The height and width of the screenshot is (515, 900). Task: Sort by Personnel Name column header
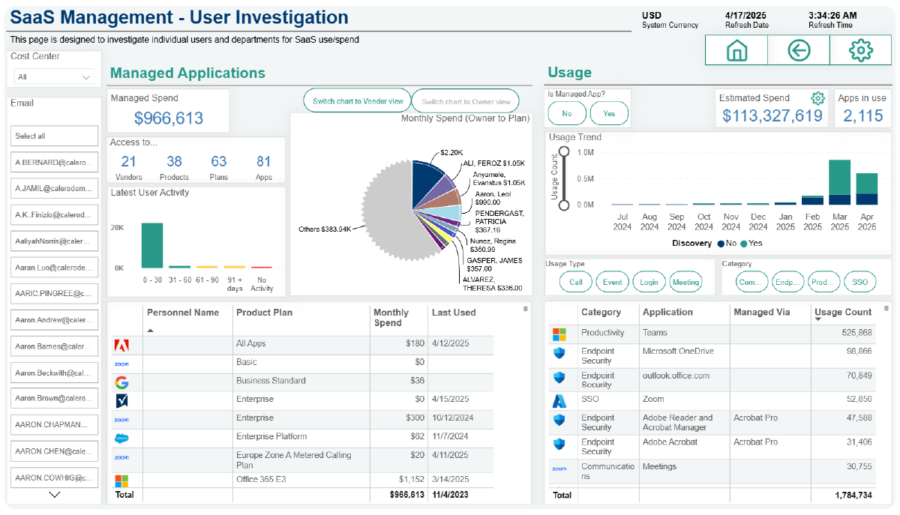click(183, 313)
